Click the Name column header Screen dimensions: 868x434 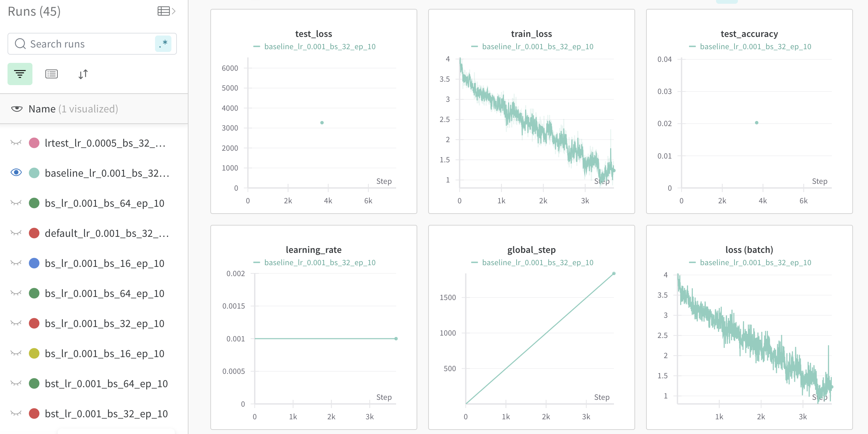(x=42, y=109)
